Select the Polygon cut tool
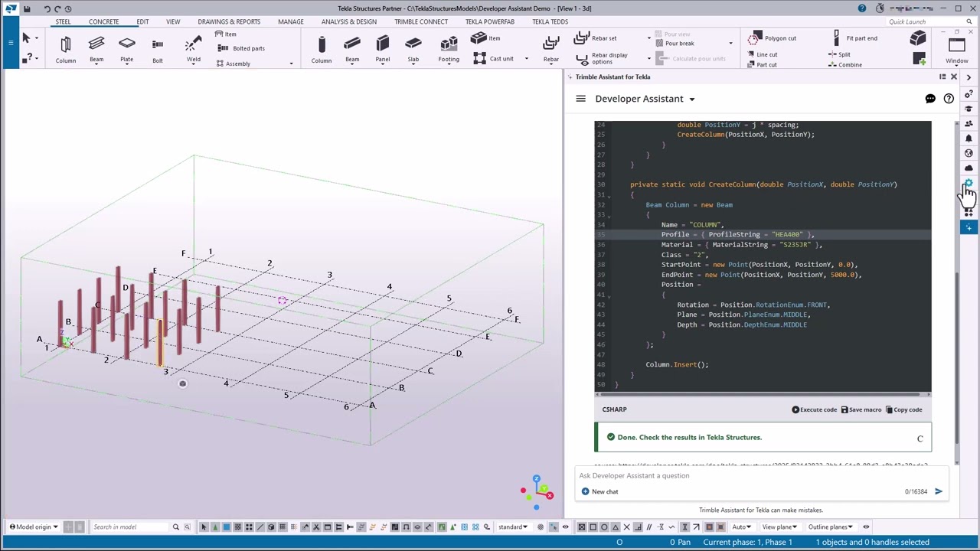The image size is (980, 551). point(773,38)
